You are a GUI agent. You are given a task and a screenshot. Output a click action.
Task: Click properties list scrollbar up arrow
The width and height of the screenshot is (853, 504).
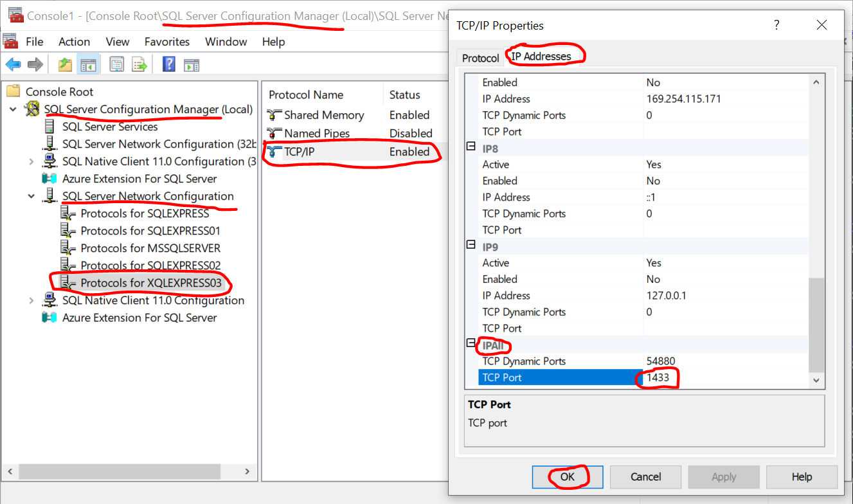pos(816,83)
